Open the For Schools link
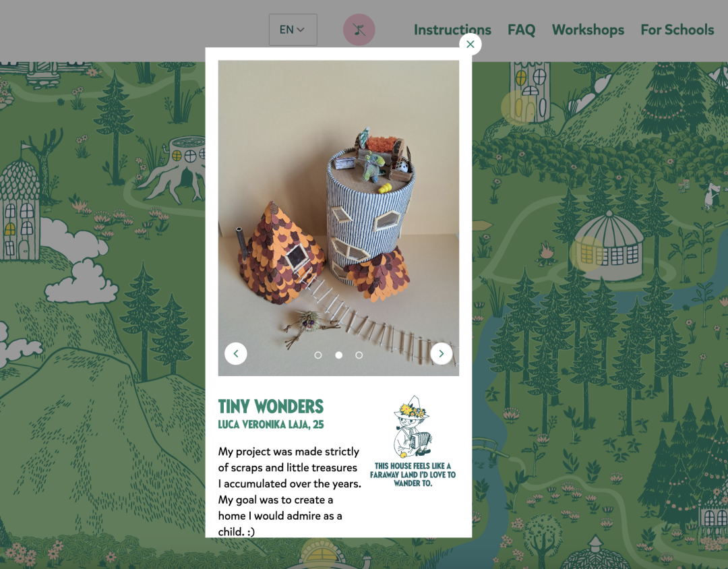Viewport: 728px width, 569px height. [677, 30]
